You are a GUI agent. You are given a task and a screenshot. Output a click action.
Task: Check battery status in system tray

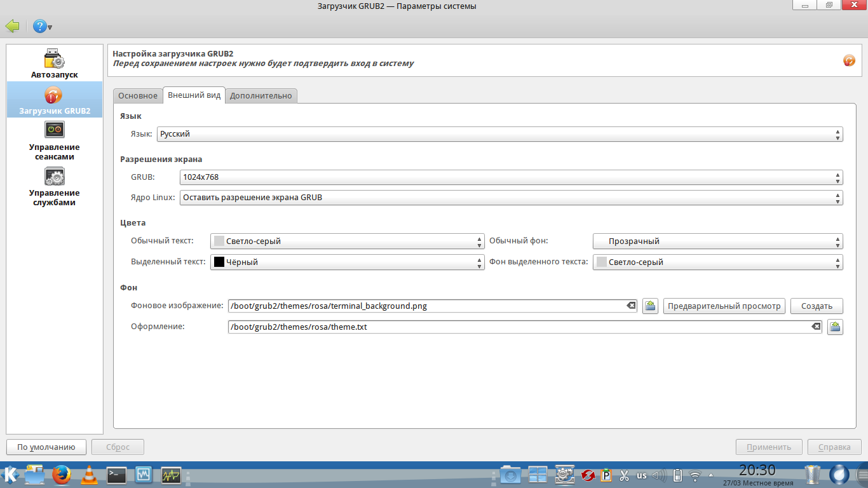point(677,475)
